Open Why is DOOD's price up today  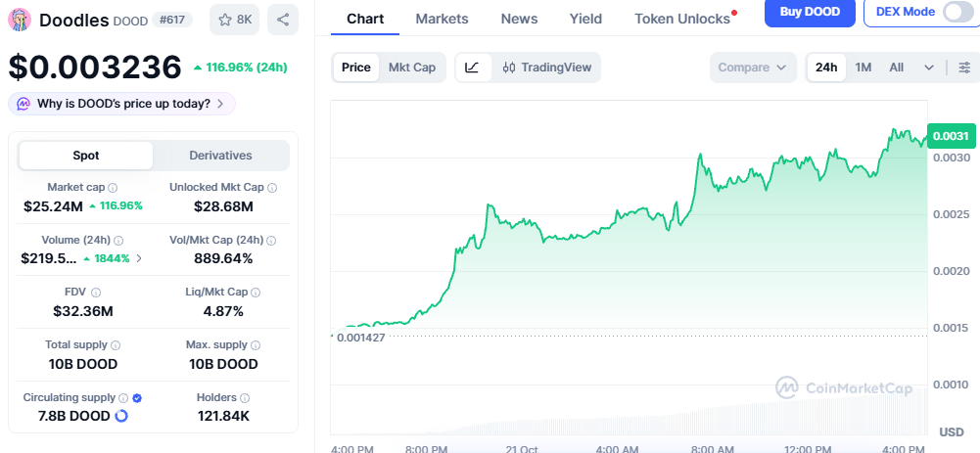121,104
